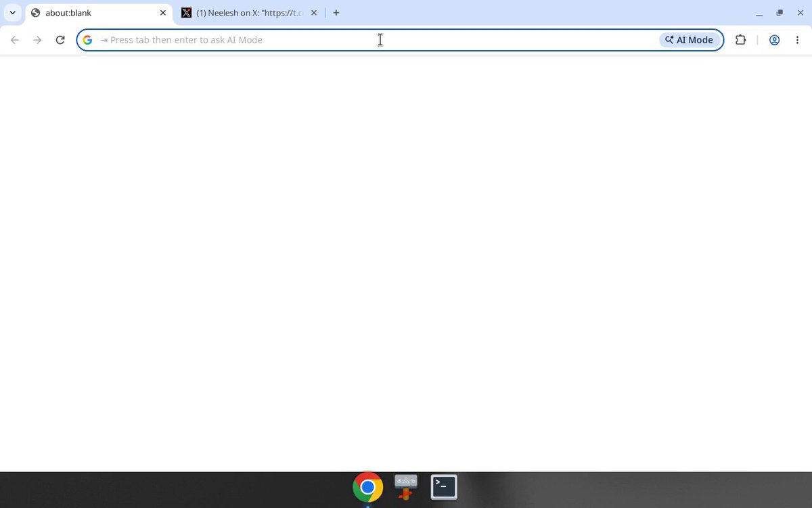Reload the current page
This screenshot has width=812, height=508.
(60, 40)
